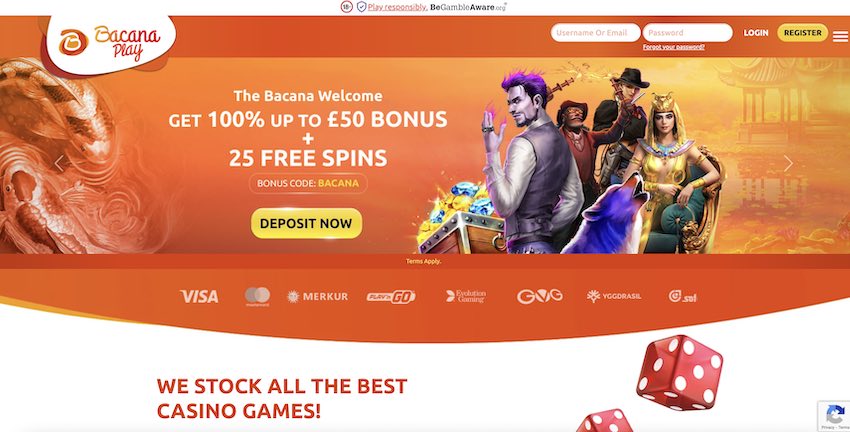Click the GVG provider logo
Image resolution: width=850 pixels, height=432 pixels.
tap(539, 296)
